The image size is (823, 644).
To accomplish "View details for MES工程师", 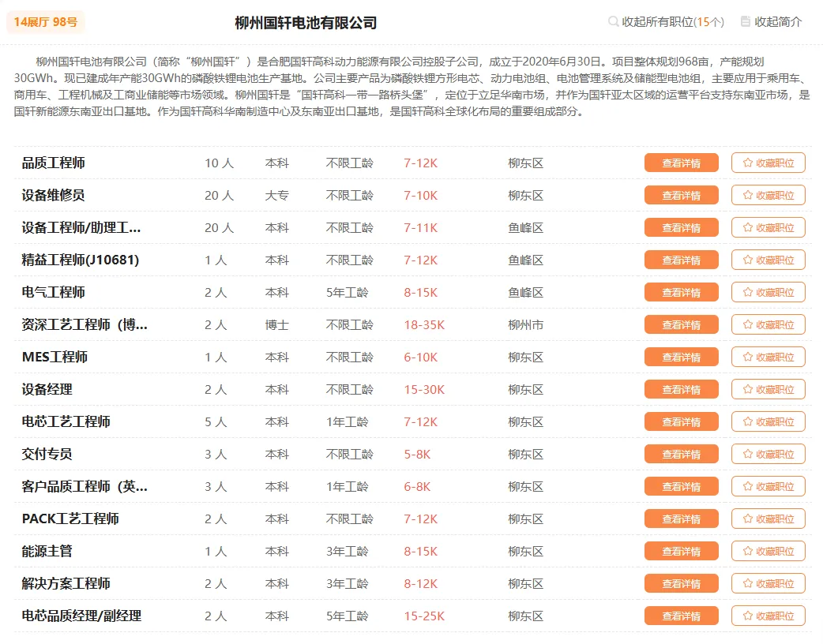I will pyautogui.click(x=682, y=358).
